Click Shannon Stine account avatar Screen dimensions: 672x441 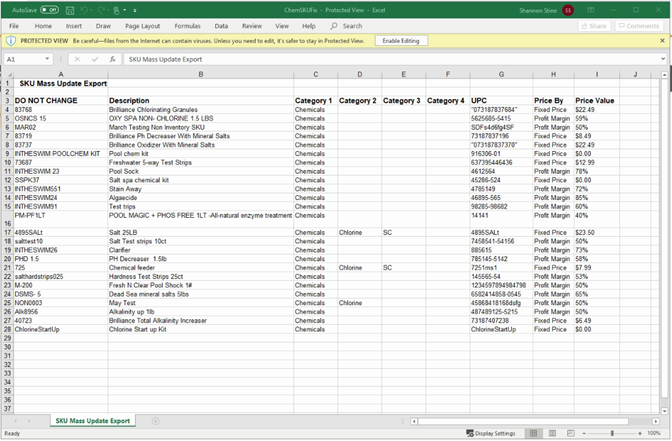pos(568,10)
